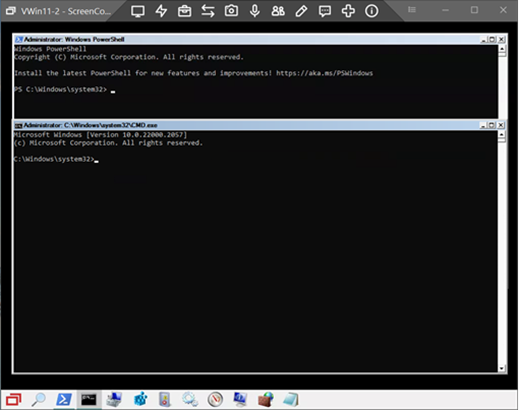Open the gears services icon in taskbar
The image size is (519, 410).
pos(190,399)
